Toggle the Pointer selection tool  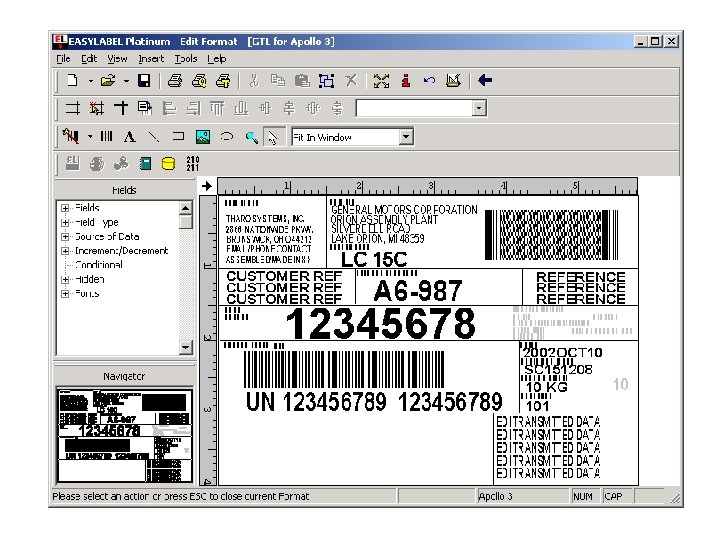click(274, 137)
